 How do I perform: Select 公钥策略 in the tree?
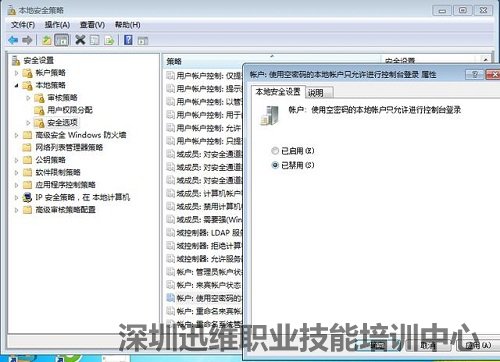[50, 160]
